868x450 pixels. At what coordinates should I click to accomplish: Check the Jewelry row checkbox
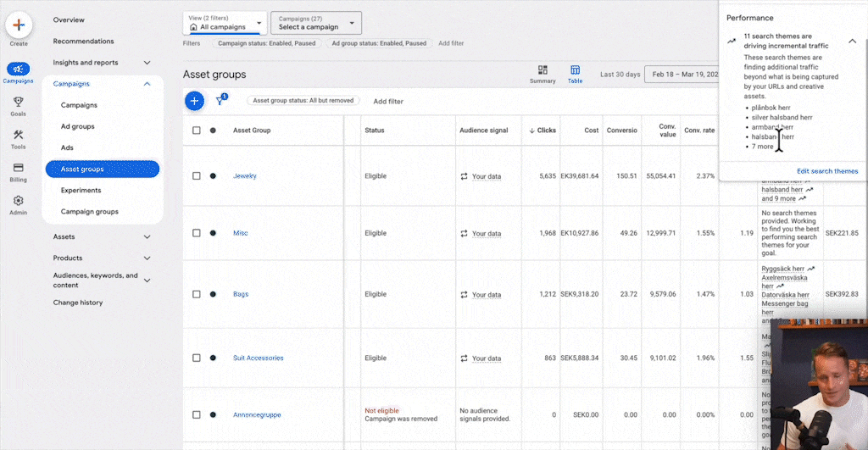pyautogui.click(x=197, y=176)
